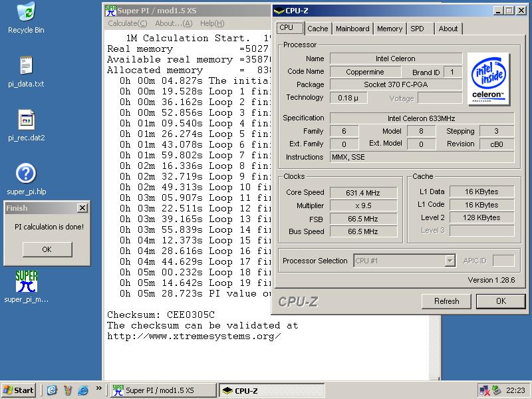Switch to CPU-Z taskbar button
This screenshot has width=532, height=399.
click(x=272, y=390)
